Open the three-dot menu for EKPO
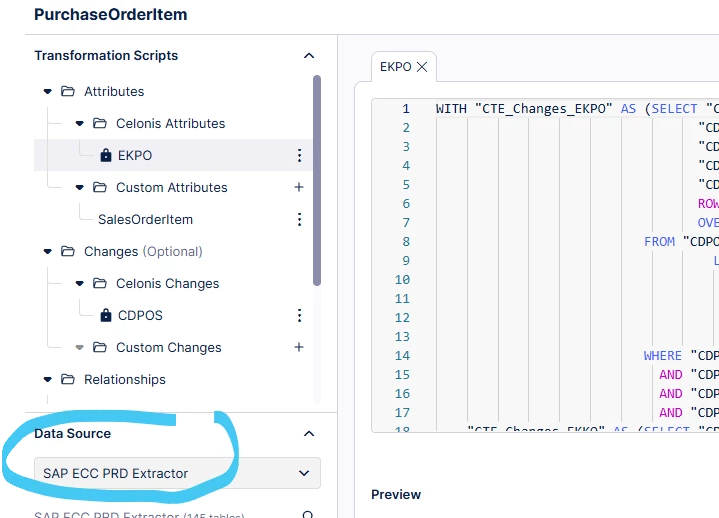Viewport: 719px width, 518px height. [x=299, y=155]
